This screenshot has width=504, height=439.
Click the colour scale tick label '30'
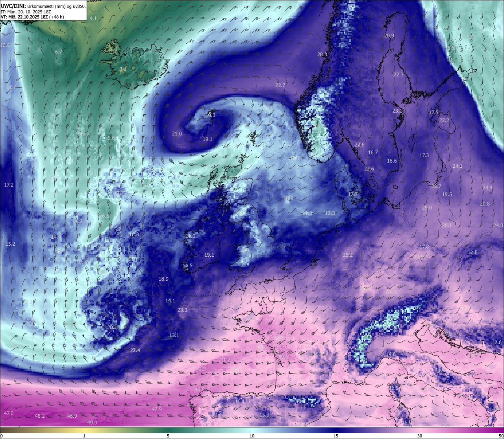click(420, 436)
